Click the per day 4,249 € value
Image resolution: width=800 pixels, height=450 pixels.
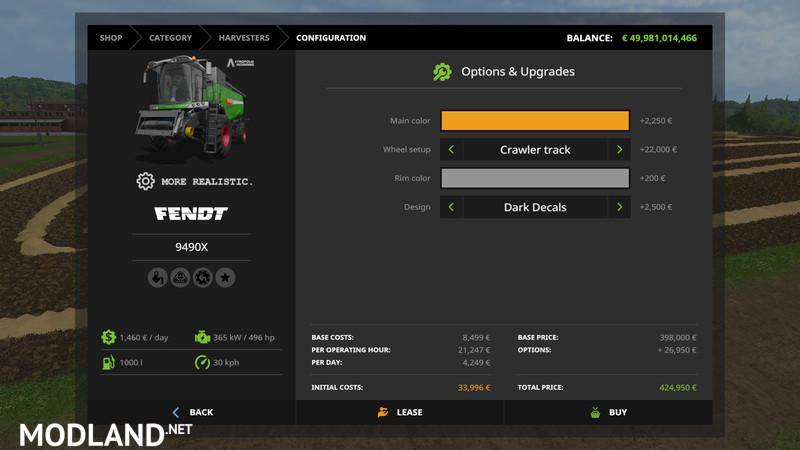coord(476,362)
